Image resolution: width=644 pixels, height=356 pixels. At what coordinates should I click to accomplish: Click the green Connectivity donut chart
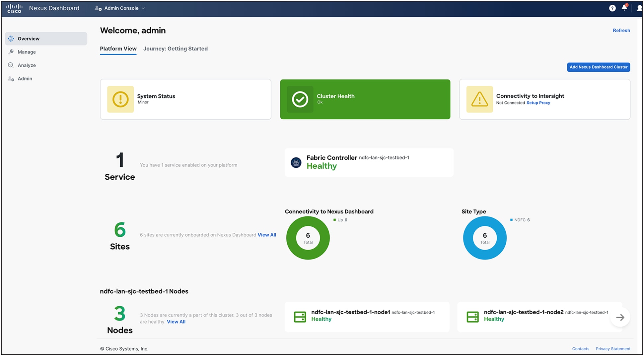[308, 238]
